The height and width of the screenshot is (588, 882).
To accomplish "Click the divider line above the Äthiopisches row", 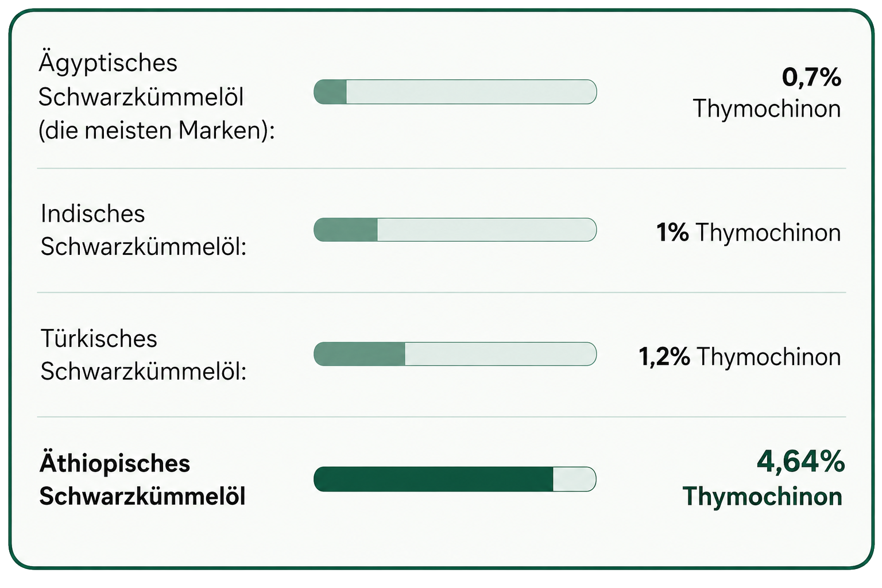I will click(441, 417).
